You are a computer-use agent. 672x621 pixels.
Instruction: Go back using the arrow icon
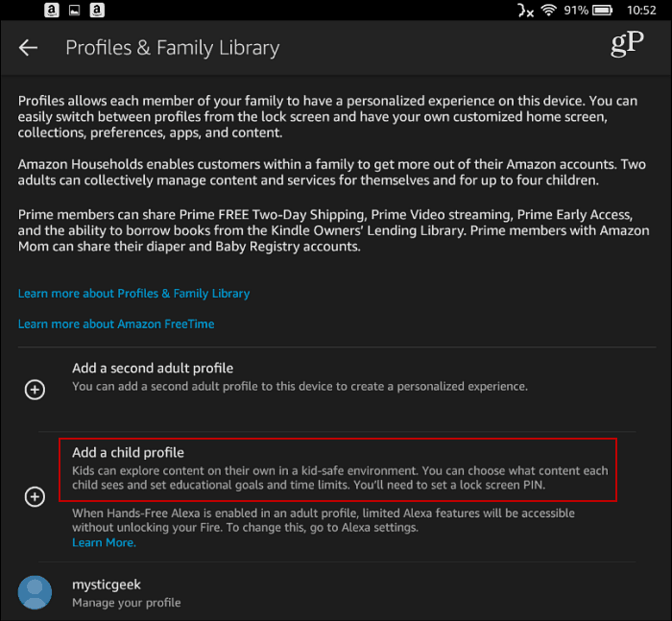pos(28,47)
